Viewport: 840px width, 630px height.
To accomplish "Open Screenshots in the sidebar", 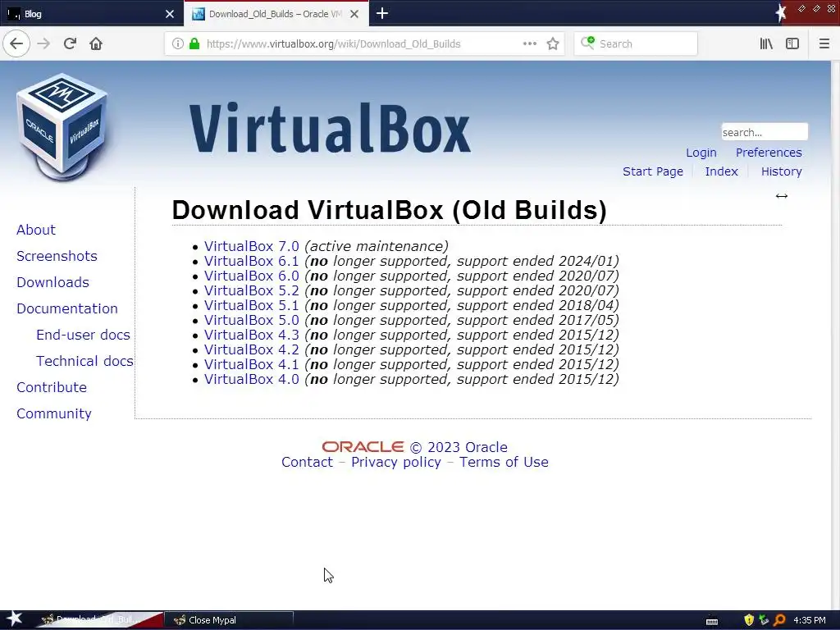I will (x=57, y=256).
